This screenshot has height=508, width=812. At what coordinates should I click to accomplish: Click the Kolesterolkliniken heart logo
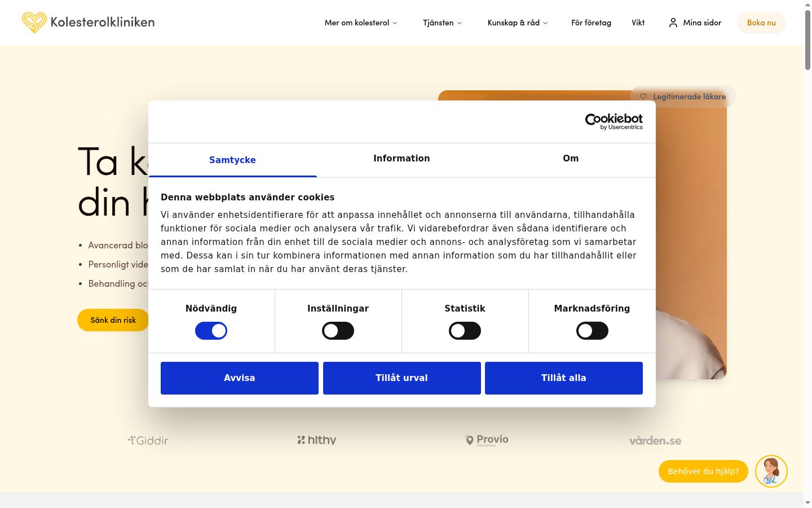34,23
